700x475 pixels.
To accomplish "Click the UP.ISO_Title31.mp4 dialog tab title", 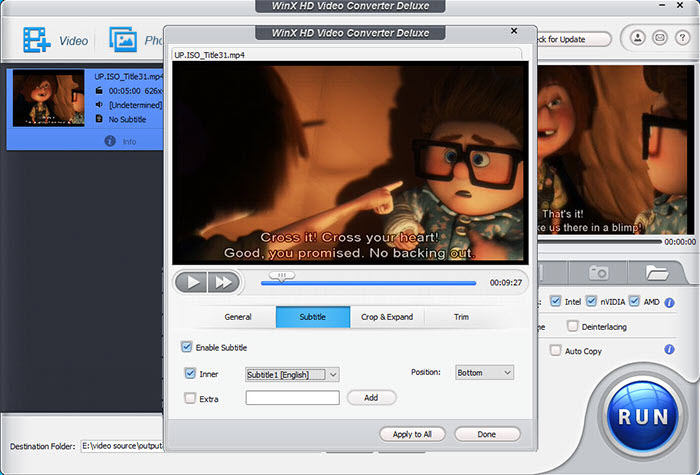I will 209,55.
